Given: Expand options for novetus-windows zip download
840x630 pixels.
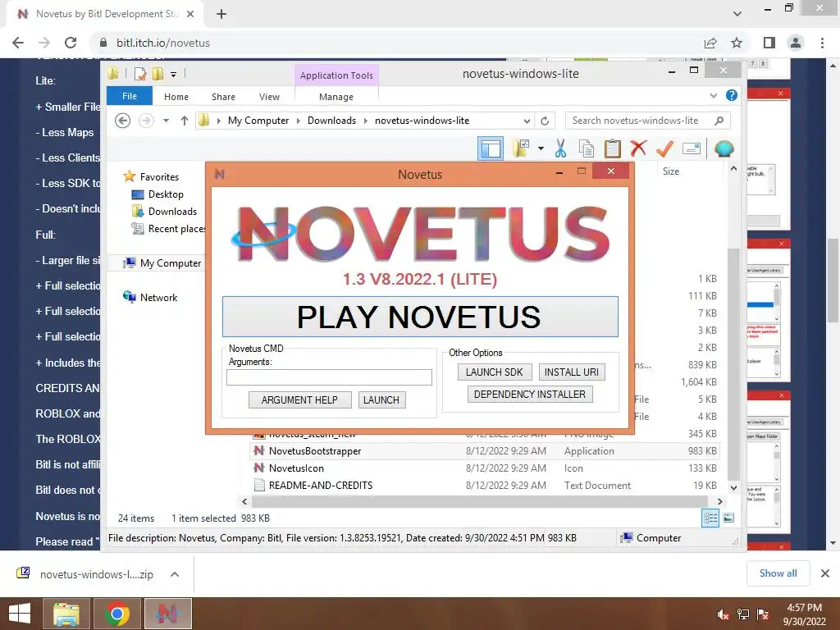Looking at the screenshot, I should pos(175,574).
